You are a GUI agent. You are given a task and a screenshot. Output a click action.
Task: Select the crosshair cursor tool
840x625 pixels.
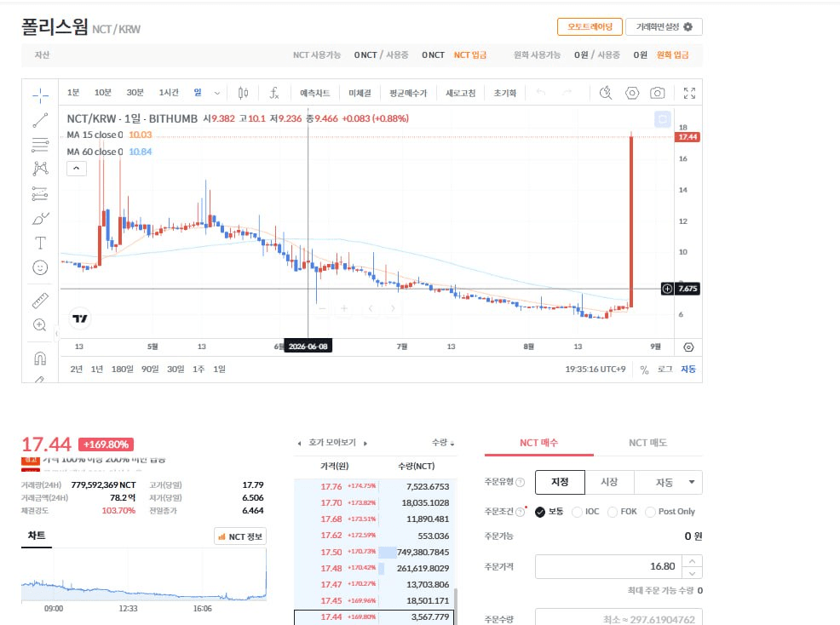click(x=40, y=96)
